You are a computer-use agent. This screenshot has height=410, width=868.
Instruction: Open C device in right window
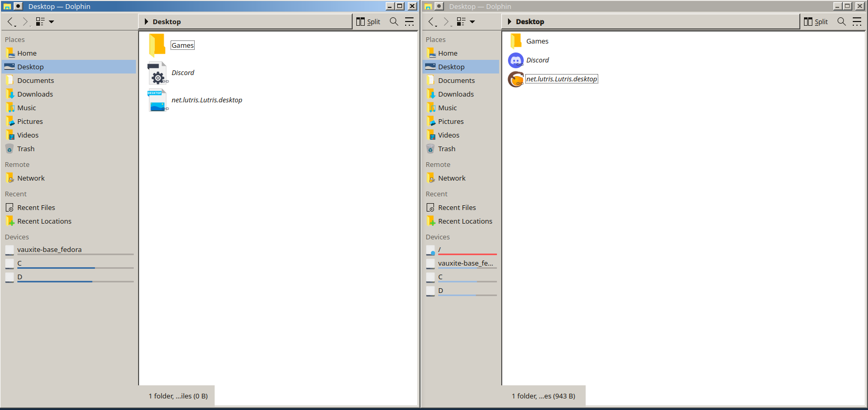tap(461, 277)
